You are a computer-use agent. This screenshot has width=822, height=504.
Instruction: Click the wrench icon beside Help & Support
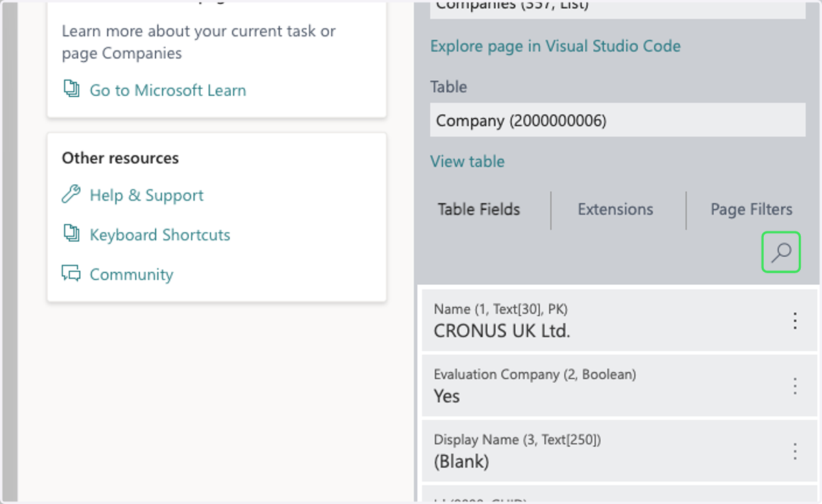click(x=71, y=194)
